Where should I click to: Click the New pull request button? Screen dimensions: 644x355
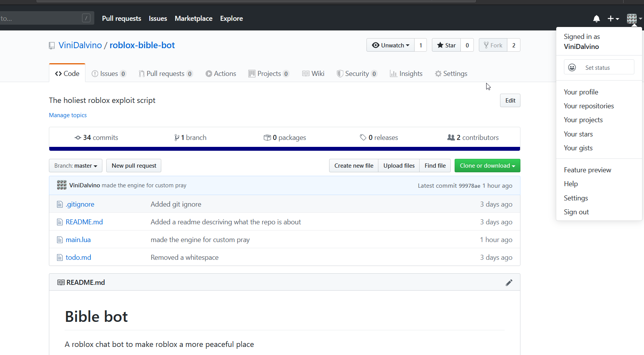134,166
